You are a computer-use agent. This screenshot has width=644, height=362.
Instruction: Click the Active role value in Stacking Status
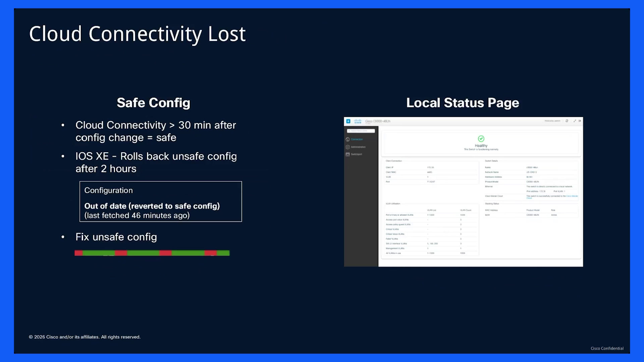click(x=554, y=215)
